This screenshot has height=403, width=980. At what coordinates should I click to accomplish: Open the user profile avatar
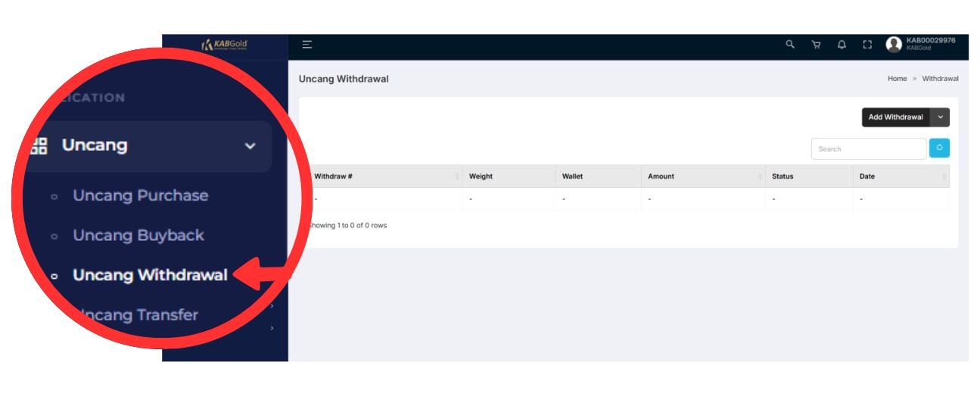tap(894, 45)
